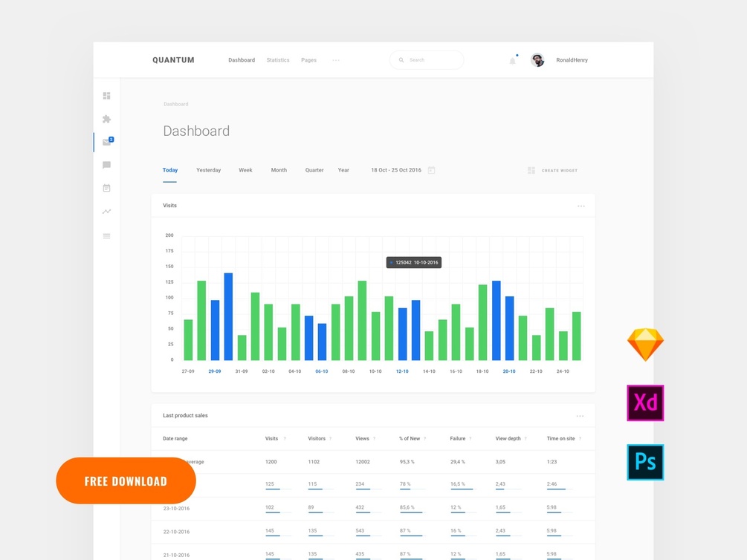
Task: Click the notification bell icon
Action: (x=513, y=60)
